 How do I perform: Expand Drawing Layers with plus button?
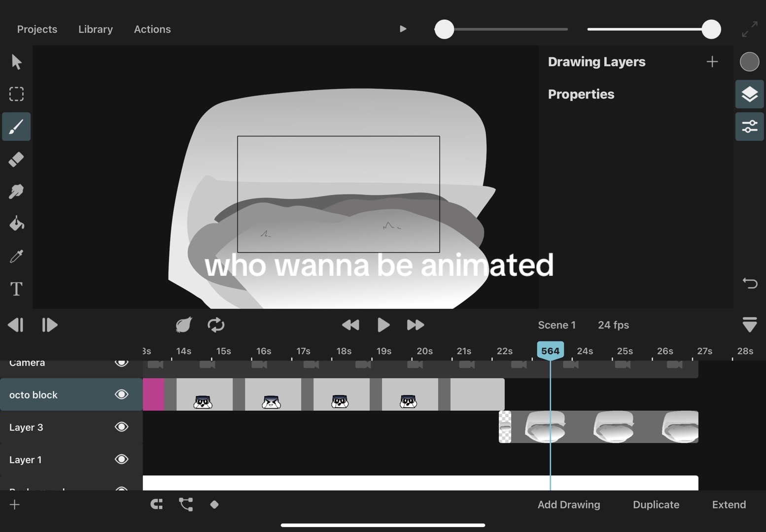click(x=712, y=62)
